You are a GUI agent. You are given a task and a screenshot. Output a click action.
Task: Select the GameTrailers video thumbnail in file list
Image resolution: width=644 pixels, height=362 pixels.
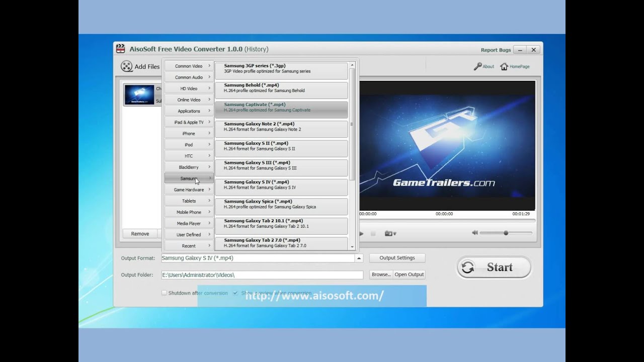point(139,95)
